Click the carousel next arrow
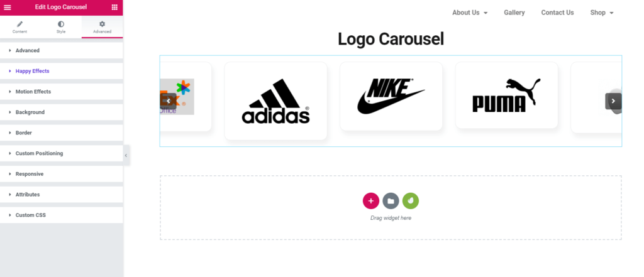Screen dimensions: 644x277 point(613,100)
